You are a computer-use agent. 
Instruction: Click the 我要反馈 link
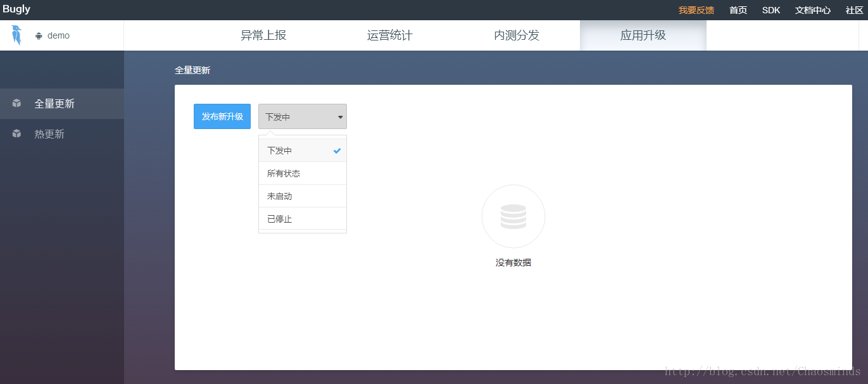[x=696, y=10]
